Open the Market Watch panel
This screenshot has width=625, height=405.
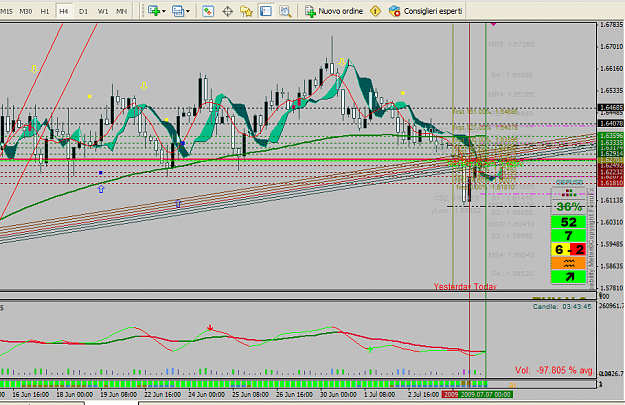tap(208, 11)
